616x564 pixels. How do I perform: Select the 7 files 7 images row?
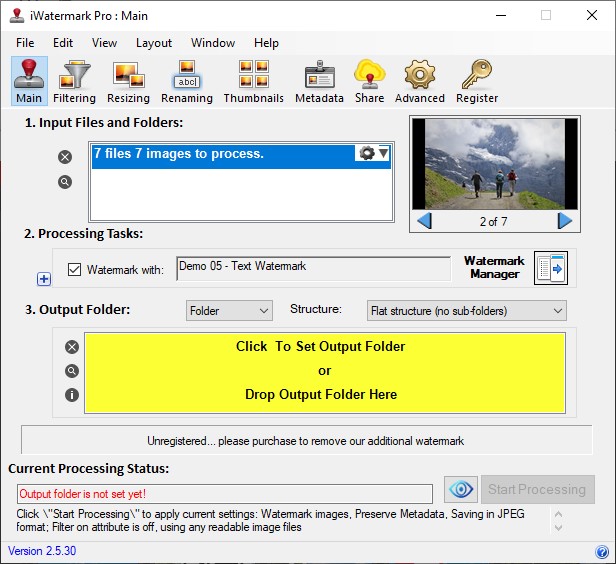(x=241, y=157)
